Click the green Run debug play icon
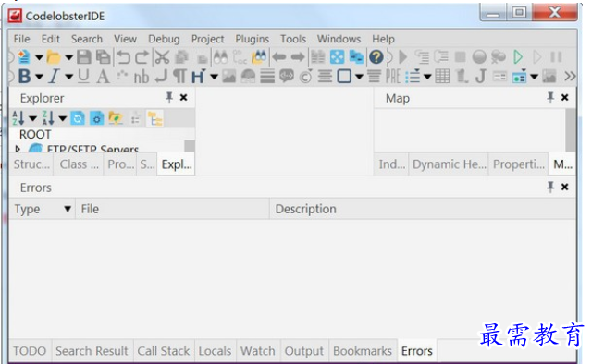The height and width of the screenshot is (364, 592). click(518, 57)
